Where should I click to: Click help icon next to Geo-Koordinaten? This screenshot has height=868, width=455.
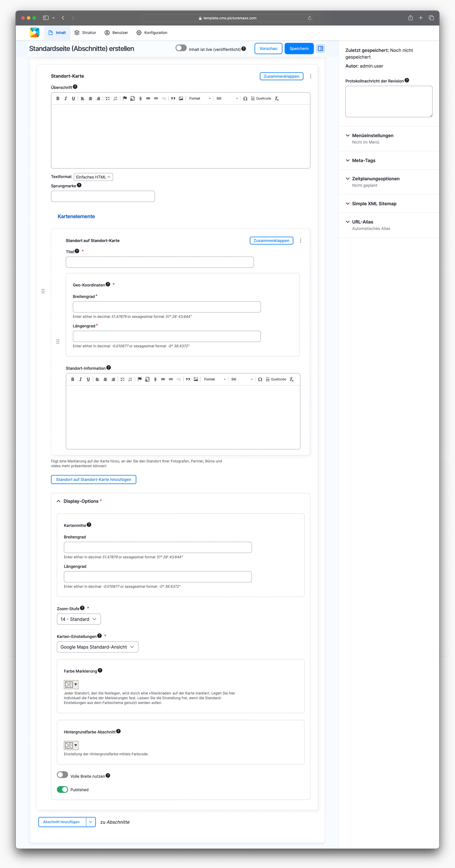pyautogui.click(x=108, y=284)
